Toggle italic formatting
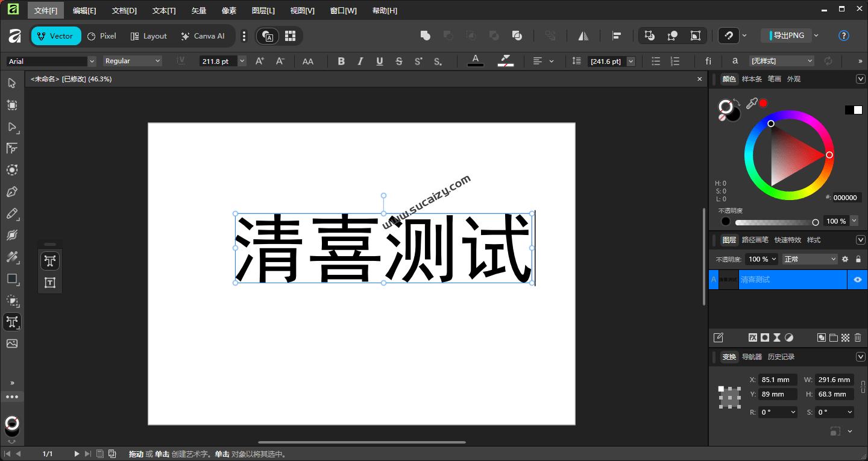 pos(360,61)
